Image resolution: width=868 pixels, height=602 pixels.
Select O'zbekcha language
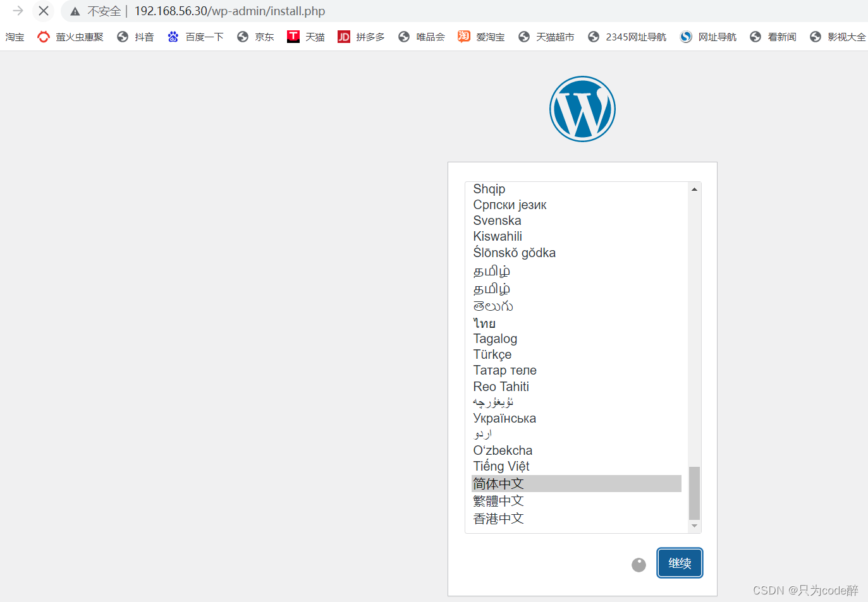tap(576, 450)
